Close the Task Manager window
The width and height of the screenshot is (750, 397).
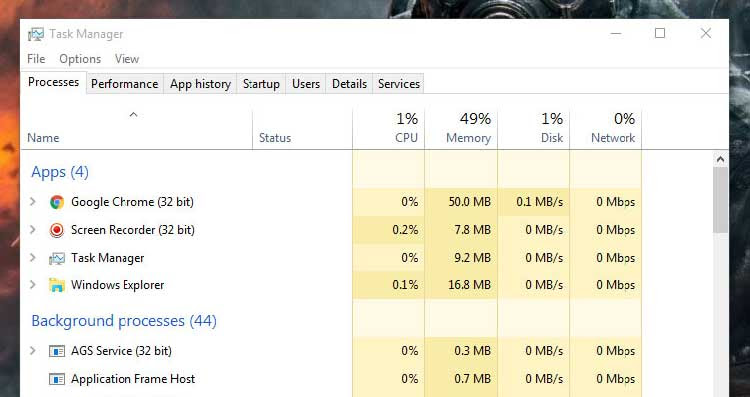click(706, 33)
